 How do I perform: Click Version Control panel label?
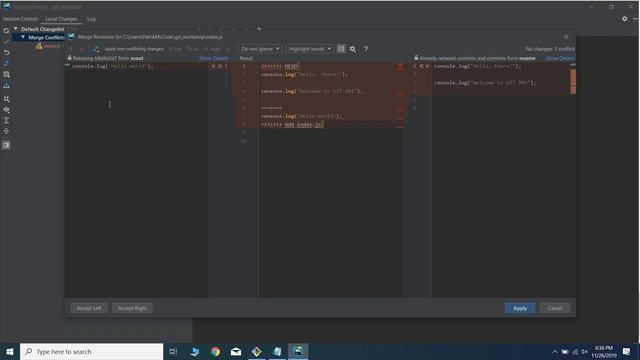20,19
